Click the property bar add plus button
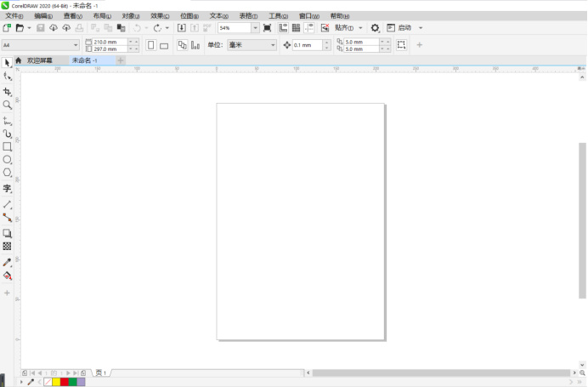This screenshot has width=588, height=387. click(x=419, y=45)
